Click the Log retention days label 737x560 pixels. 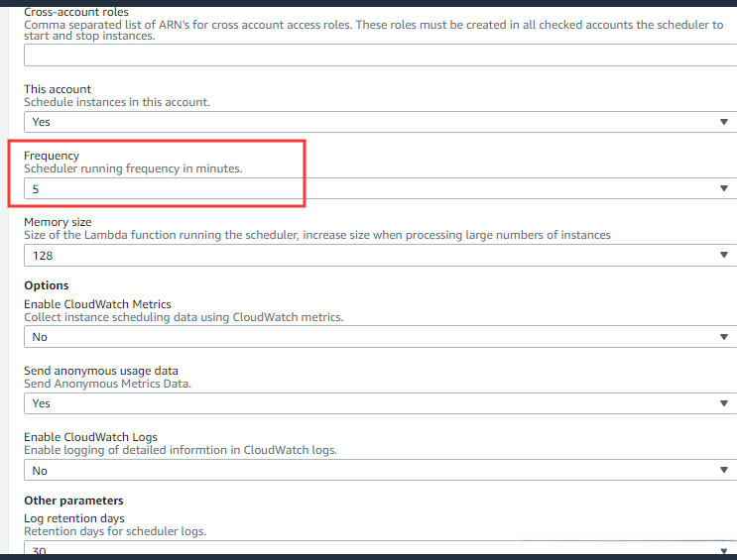pyautogui.click(x=74, y=518)
